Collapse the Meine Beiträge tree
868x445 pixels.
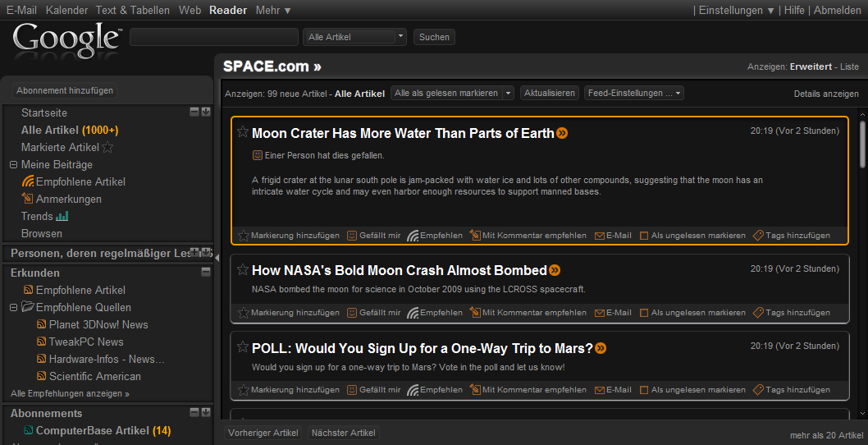[x=14, y=164]
